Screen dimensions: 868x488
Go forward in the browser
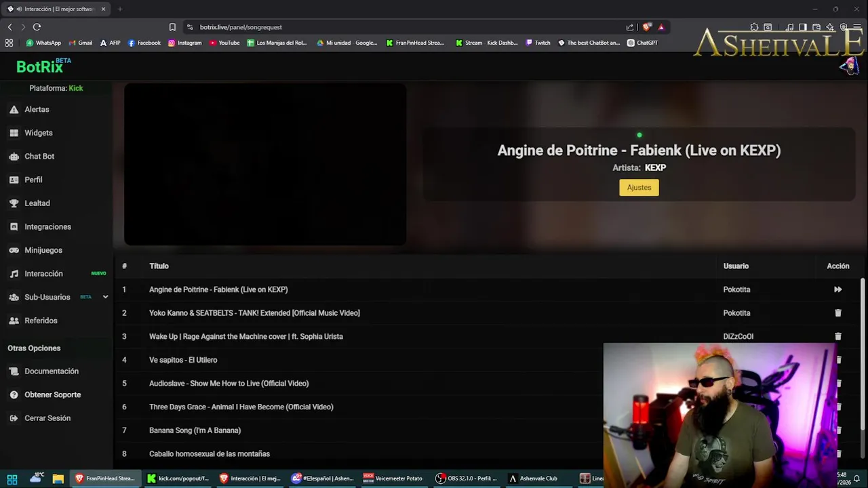(x=23, y=27)
